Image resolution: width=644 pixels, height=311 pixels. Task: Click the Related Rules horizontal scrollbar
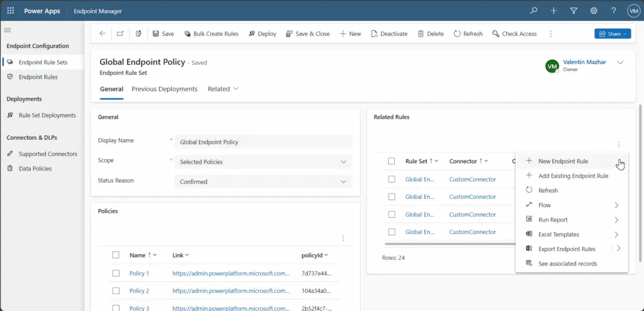(x=450, y=244)
